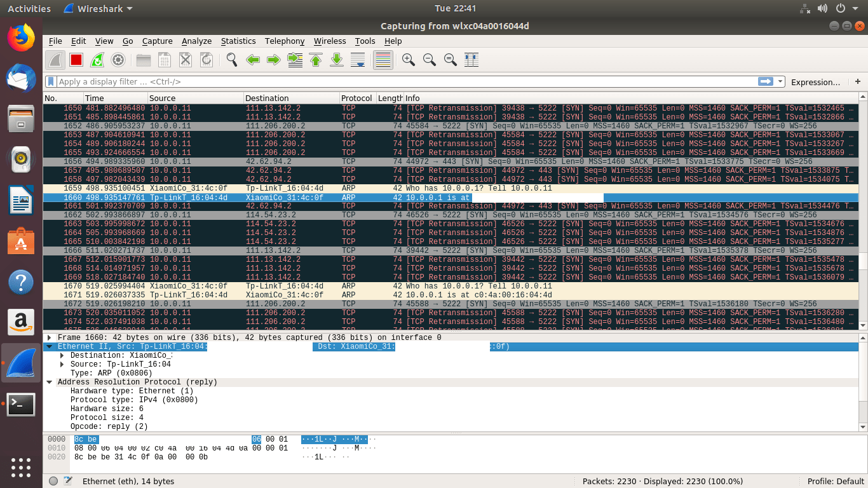Open Terminal from the dock
868x488 pixels.
pyautogui.click(x=21, y=404)
